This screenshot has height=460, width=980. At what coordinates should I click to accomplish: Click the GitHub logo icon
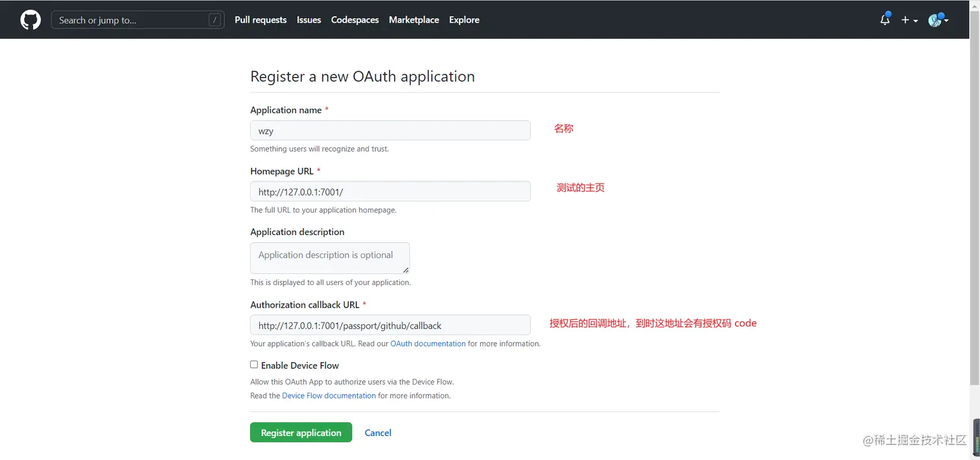(30, 19)
